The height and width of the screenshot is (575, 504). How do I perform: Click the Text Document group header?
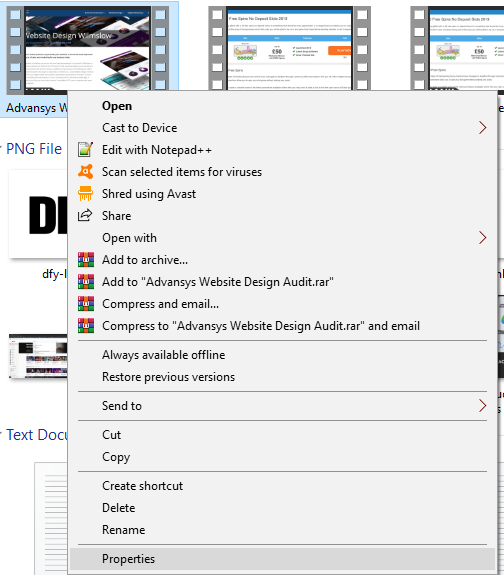(37, 435)
